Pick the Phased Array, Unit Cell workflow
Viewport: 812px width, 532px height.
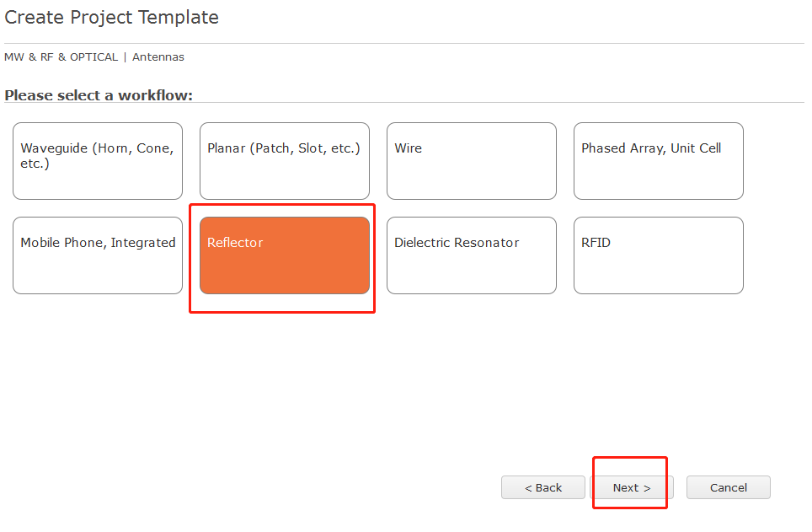(x=658, y=161)
